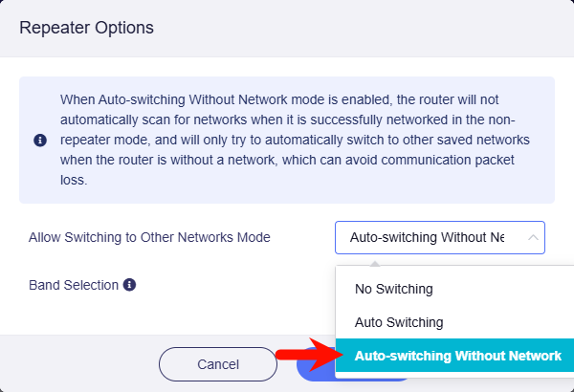Click the info icon in the blue notice
The image size is (574, 392).
click(x=40, y=141)
